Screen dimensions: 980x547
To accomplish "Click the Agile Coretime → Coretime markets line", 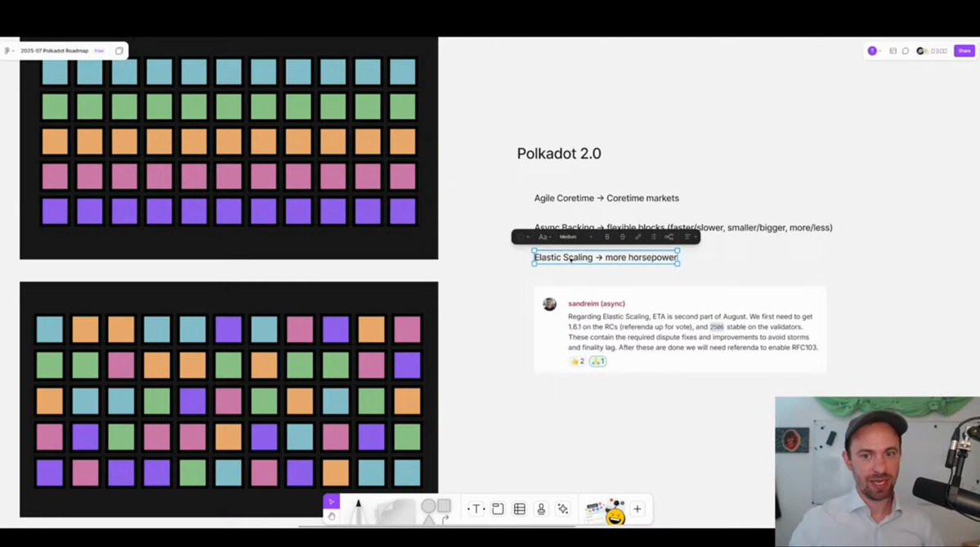I will [606, 198].
